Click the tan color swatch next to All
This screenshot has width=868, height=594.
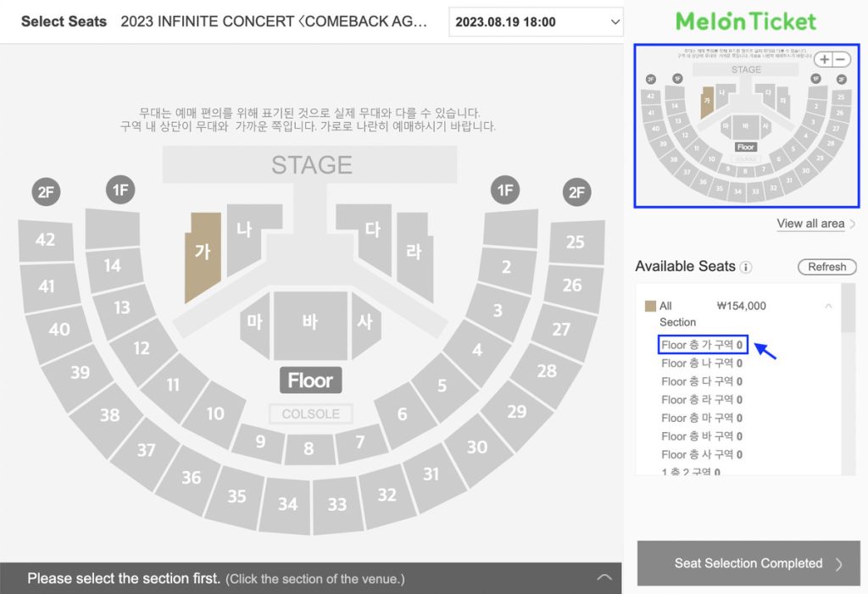[651, 305]
